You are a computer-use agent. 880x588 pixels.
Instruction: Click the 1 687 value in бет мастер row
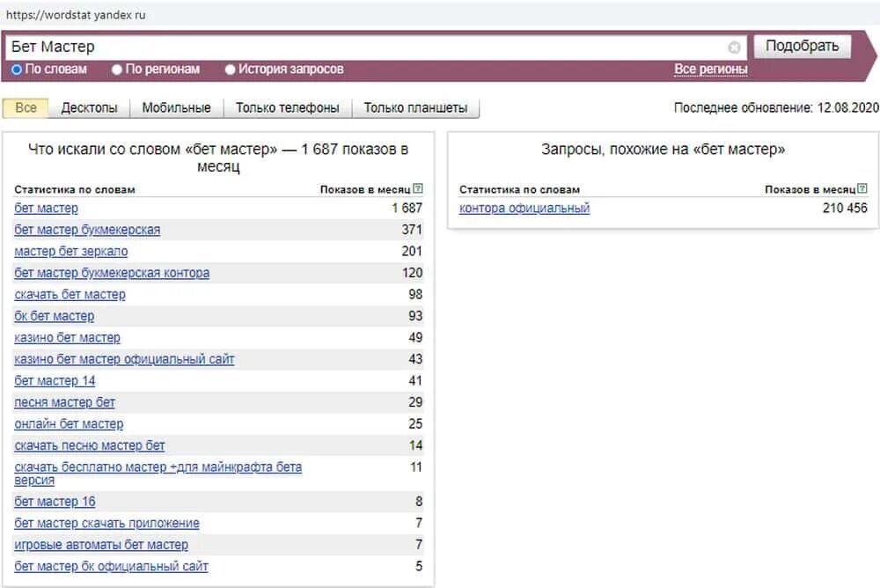pos(407,209)
